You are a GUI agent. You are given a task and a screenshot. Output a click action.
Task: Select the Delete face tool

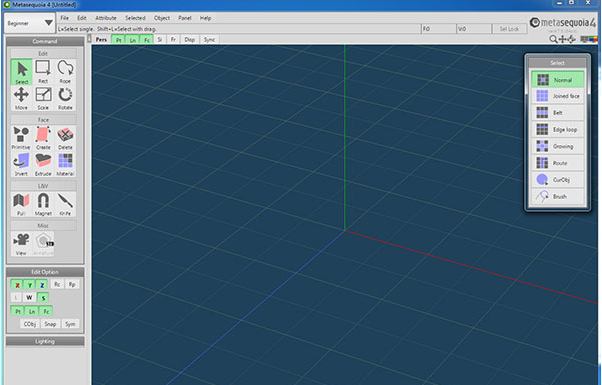pos(65,138)
